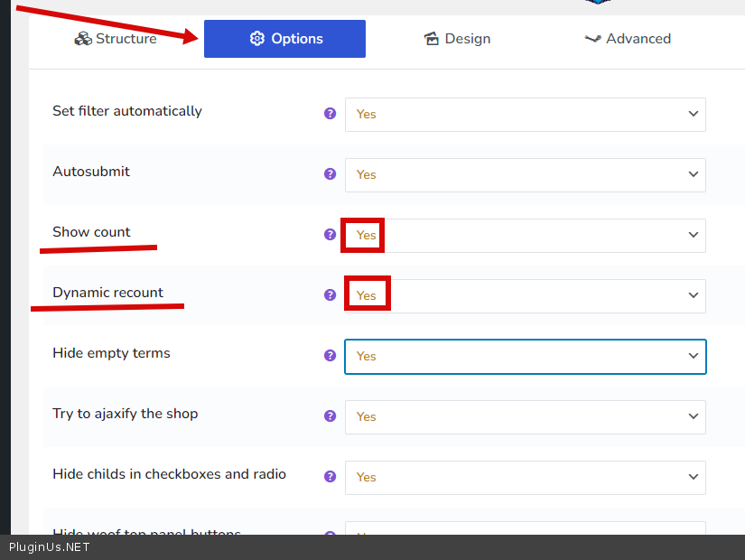
Task: Open the Hide empty terms dropdown
Action: [525, 357]
